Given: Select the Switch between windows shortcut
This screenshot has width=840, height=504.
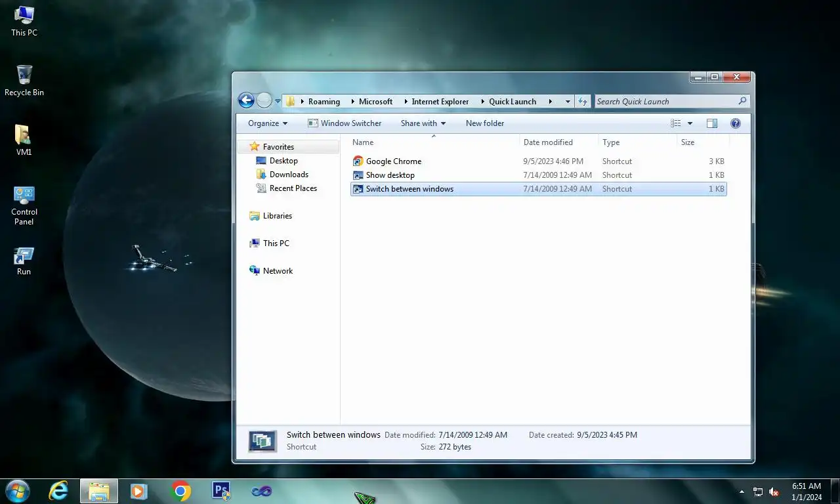Looking at the screenshot, I should click(x=538, y=189).
